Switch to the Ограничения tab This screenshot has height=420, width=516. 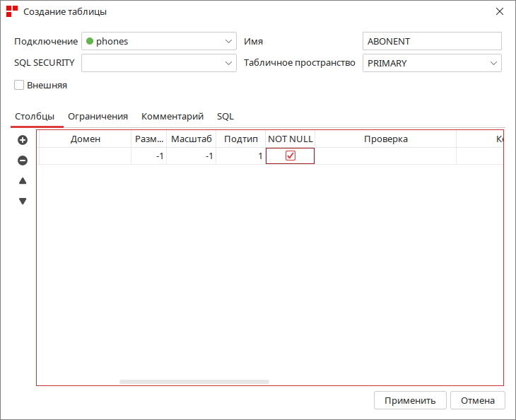click(x=98, y=117)
